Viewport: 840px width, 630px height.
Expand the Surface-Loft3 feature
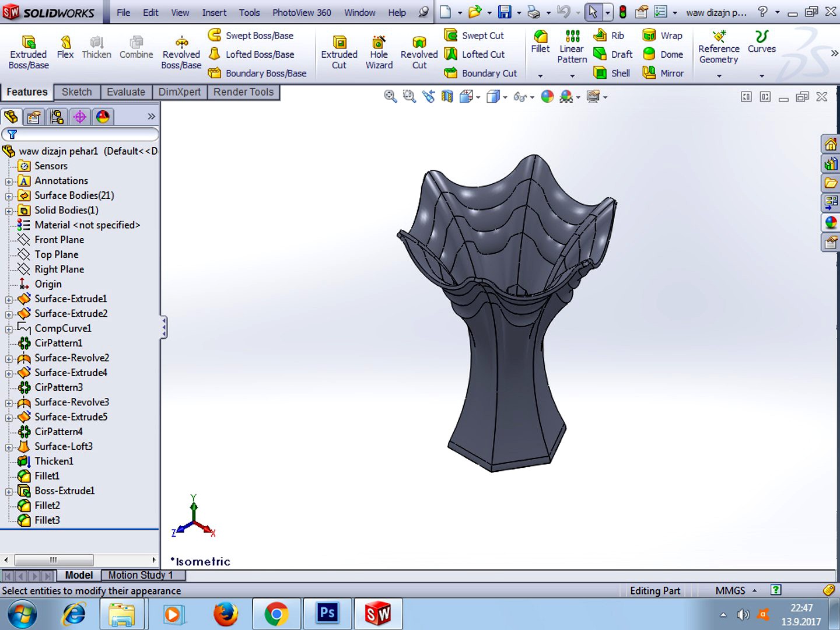click(x=9, y=447)
